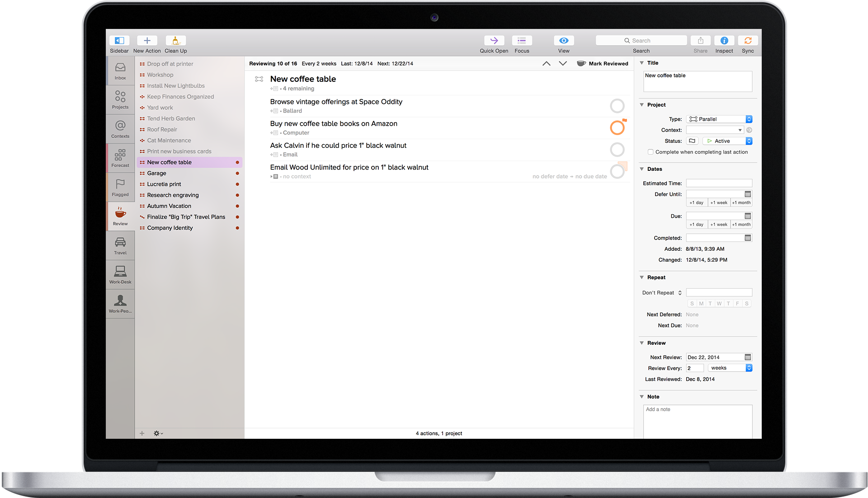Open the Flagged perspective tab
Image resolution: width=868 pixels, height=498 pixels.
[120, 187]
